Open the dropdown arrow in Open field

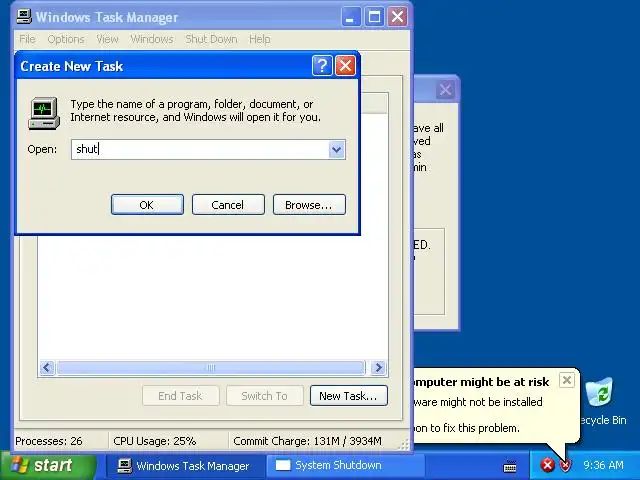[x=337, y=149]
